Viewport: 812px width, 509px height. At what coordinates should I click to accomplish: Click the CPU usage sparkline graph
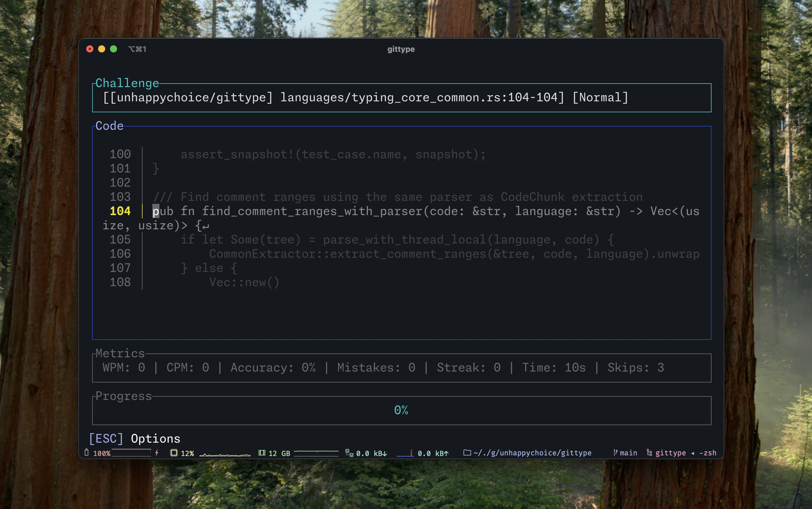(225, 454)
